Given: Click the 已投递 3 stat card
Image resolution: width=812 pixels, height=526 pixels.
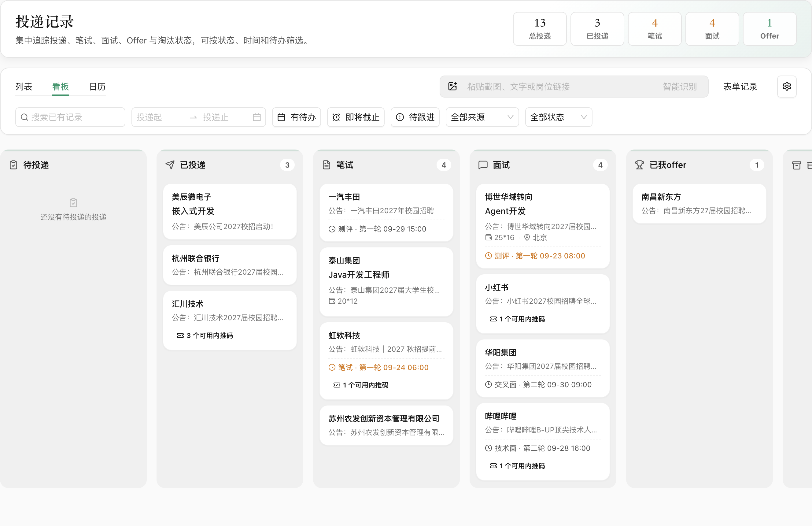Looking at the screenshot, I should (597, 29).
